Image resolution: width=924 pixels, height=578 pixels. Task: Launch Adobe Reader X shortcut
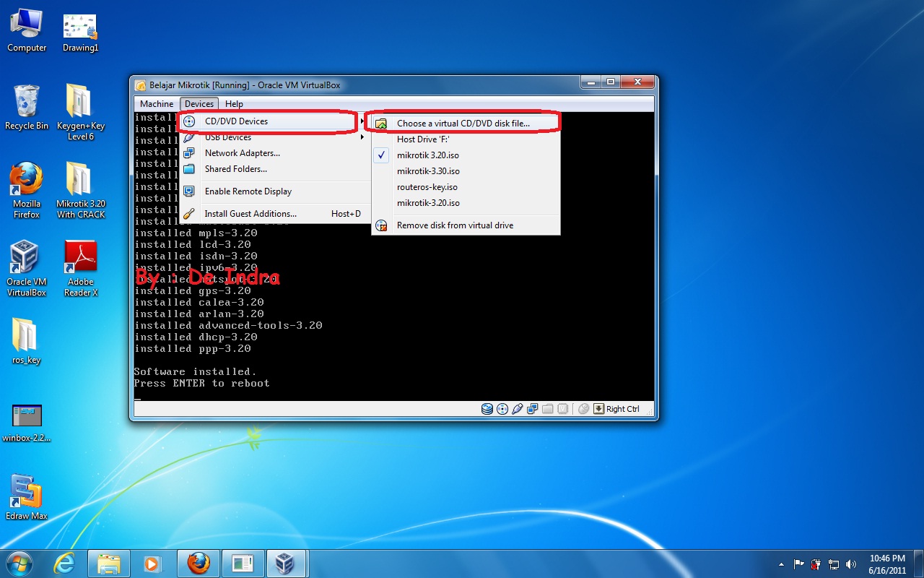[81, 269]
